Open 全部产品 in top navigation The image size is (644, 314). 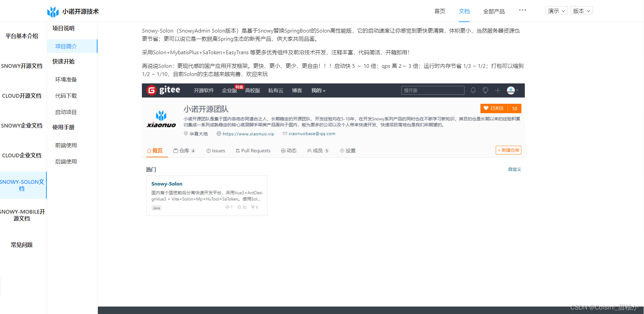tap(494, 11)
